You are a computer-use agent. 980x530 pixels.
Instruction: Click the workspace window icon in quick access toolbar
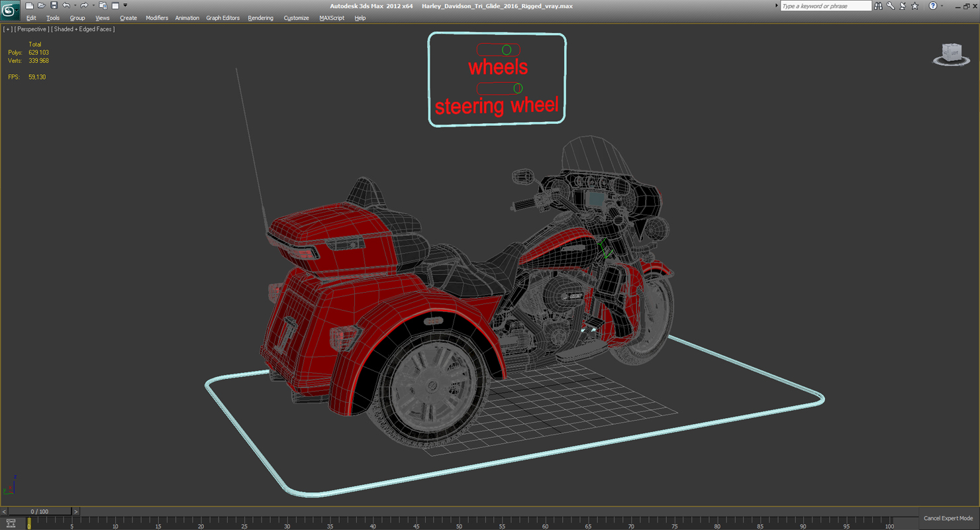115,6
